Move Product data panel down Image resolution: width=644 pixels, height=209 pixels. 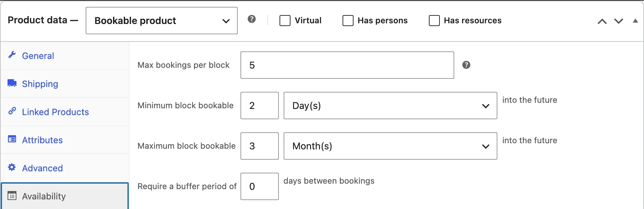pos(619,21)
